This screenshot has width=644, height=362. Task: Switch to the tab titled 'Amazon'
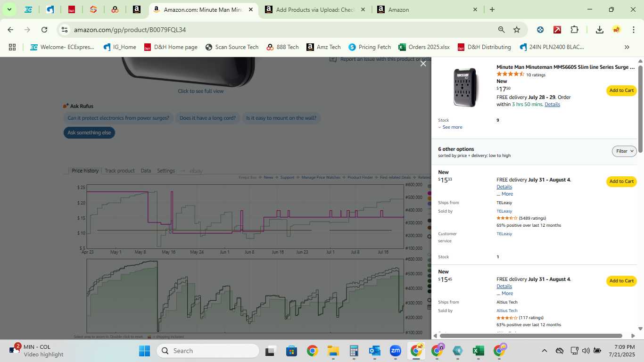[x=428, y=9]
